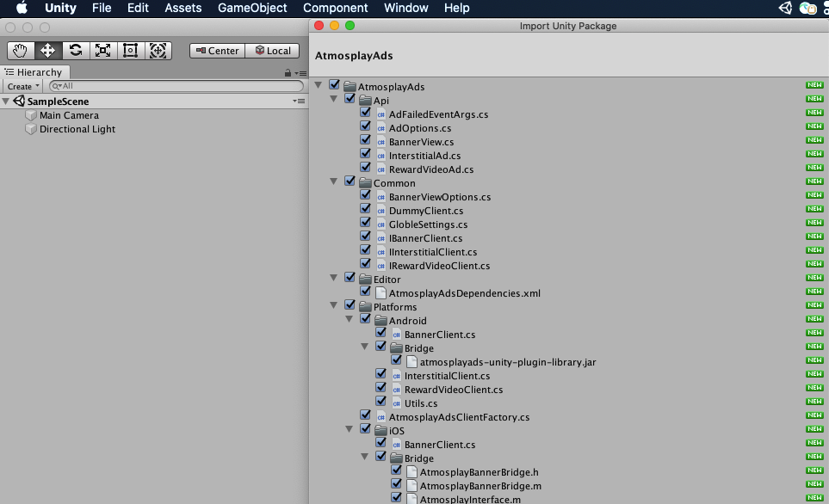Screen dimensions: 829x504
Task: Collapse the AtmosplayAds root folder
Action: tap(319, 84)
